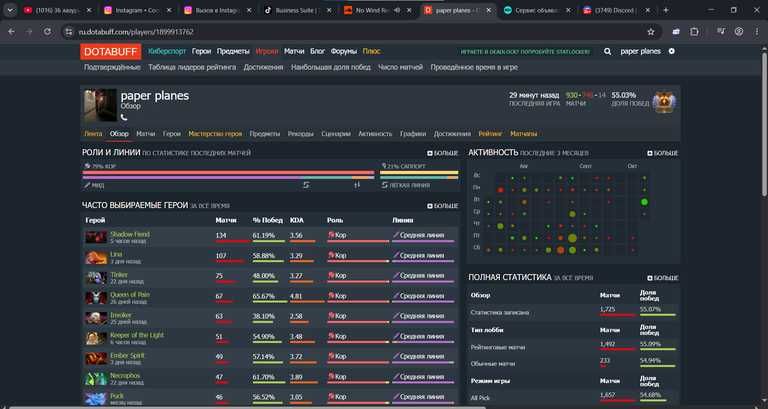Click 61.19% win rate for Shadow Fiend
This screenshot has height=409, width=768.
tap(264, 236)
